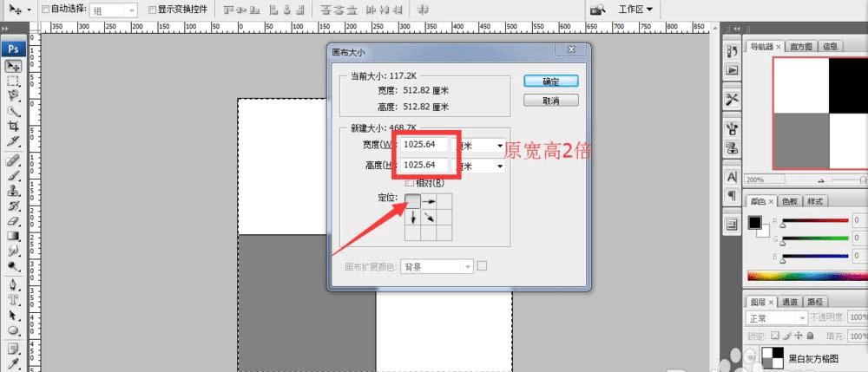868x372 pixels.
Task: Open the 画布扩展颜色 背景 dropdown
Action: (x=437, y=267)
